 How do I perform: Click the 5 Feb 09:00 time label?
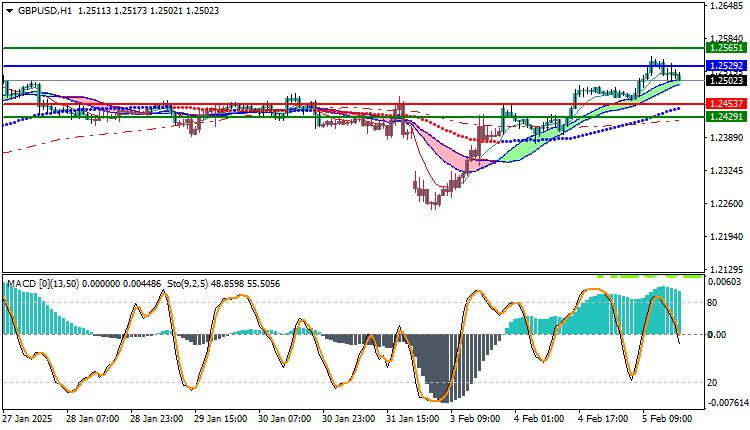point(668,419)
